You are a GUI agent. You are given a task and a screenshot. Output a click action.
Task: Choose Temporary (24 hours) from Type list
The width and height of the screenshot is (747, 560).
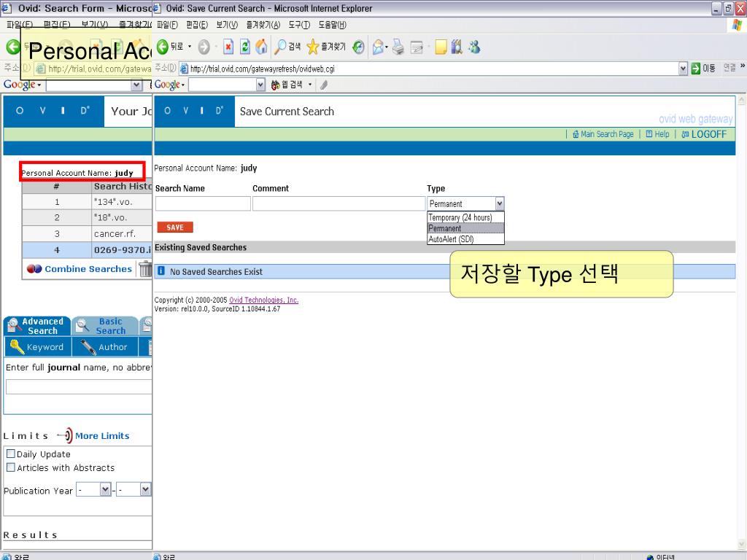point(465,217)
